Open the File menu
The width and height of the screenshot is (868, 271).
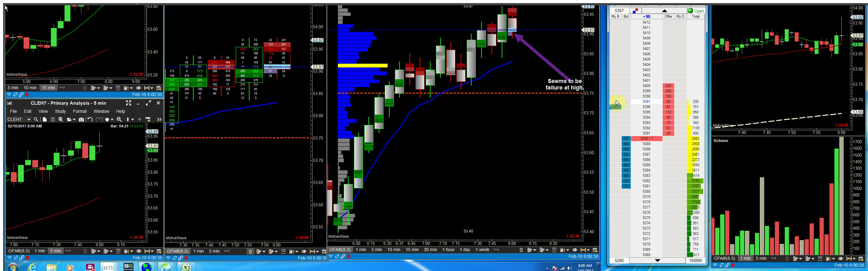coord(13,111)
